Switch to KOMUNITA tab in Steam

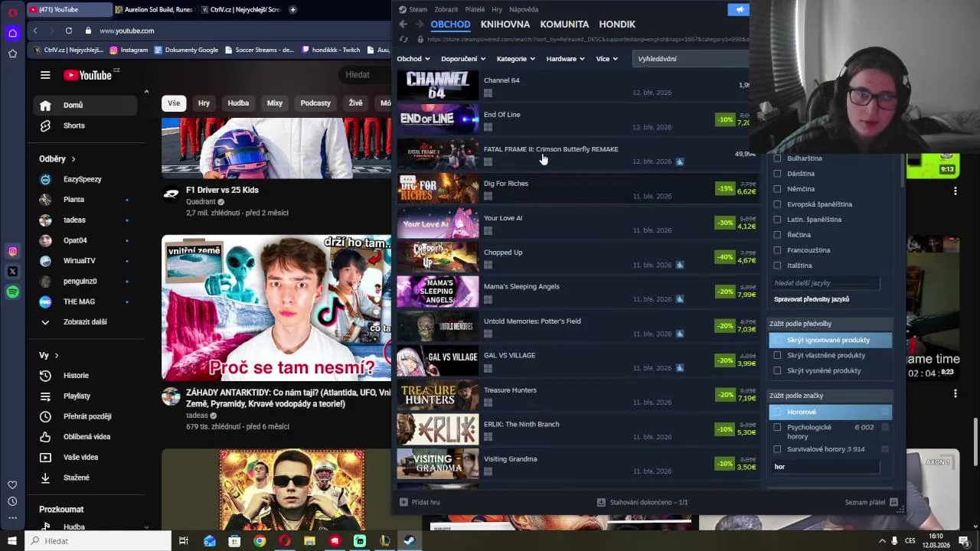click(x=564, y=24)
